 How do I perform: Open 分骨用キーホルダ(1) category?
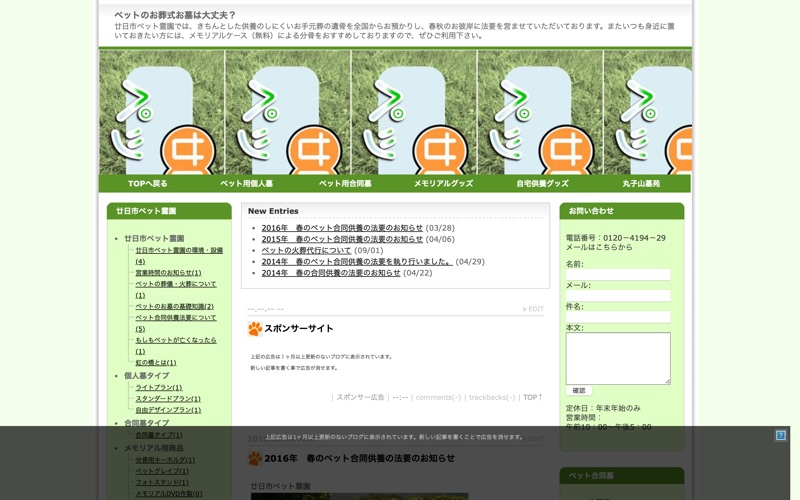click(165, 460)
